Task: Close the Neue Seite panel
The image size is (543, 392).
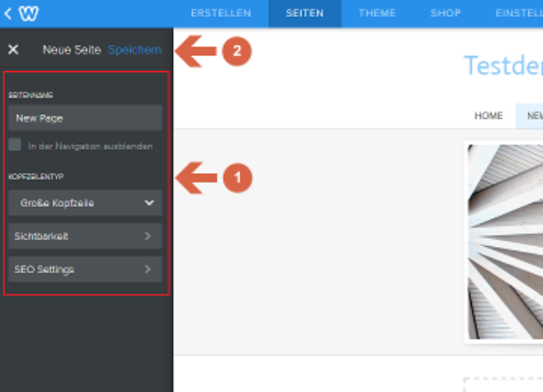Action: [x=13, y=50]
